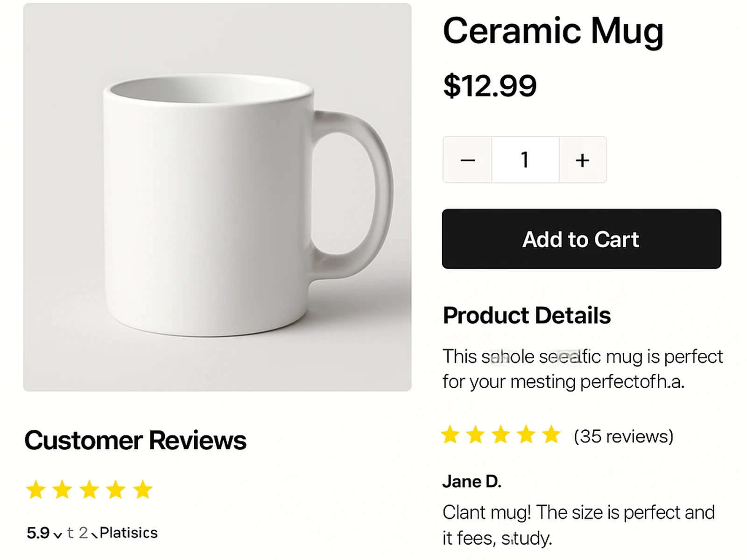747x560 pixels.
Task: Switch to the Customer Reviews section heading
Action: click(x=136, y=440)
